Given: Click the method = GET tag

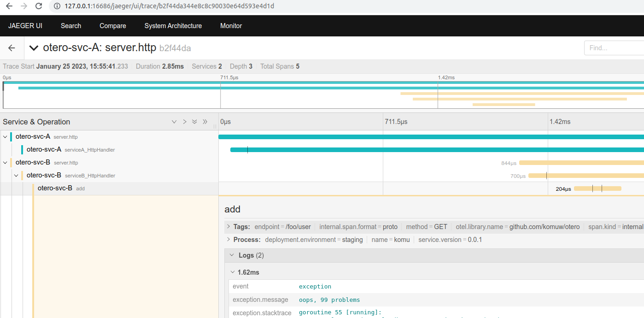Looking at the screenshot, I should 427,227.
